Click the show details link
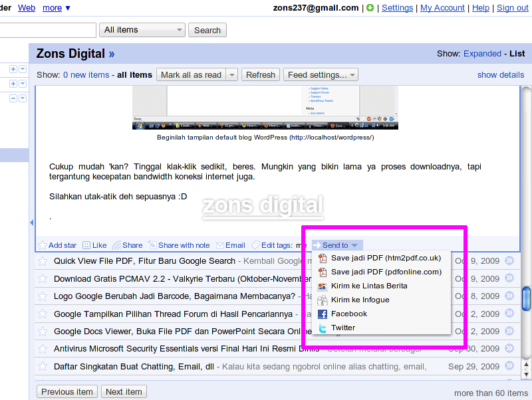 click(501, 75)
